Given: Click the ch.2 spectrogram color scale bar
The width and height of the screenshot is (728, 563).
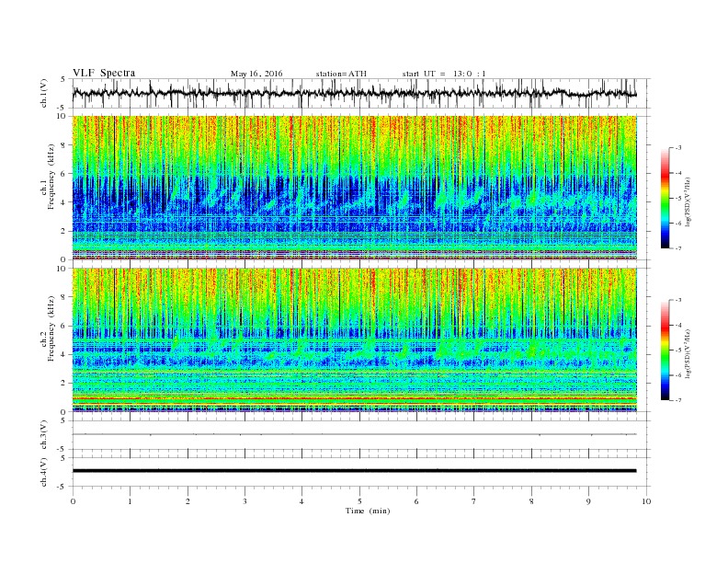Looking at the screenshot, I should pyautogui.click(x=665, y=350).
